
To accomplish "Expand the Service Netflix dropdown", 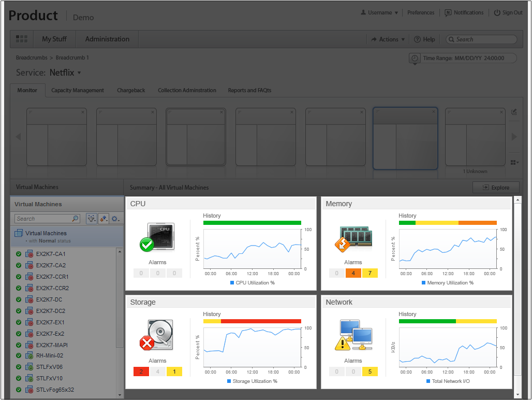I will point(79,73).
